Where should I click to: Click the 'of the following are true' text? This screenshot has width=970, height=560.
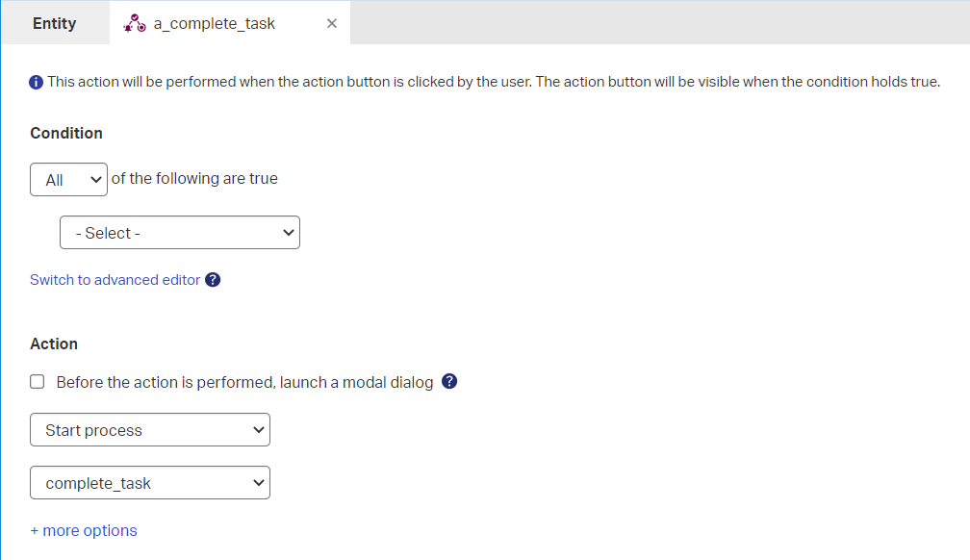point(194,179)
